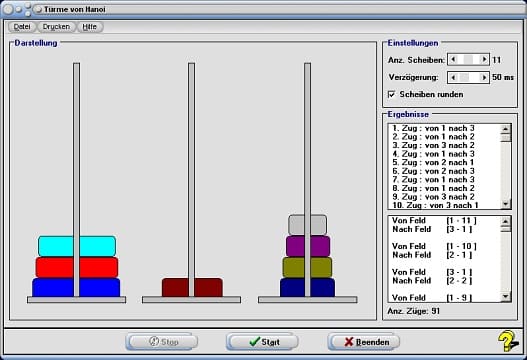Select '5. Zug : von 2 nach 1'
Screen dimensions: 527x360
point(433,162)
